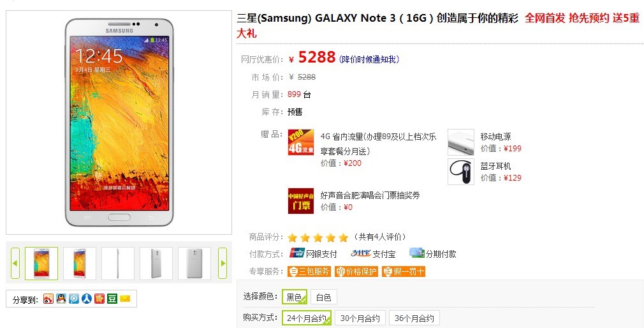
Task: Click the 4G流量 gift icon
Action: tap(301, 142)
